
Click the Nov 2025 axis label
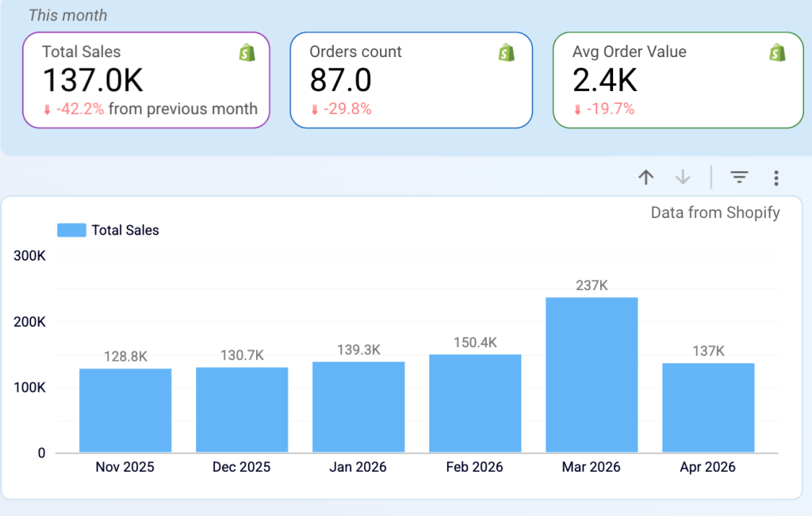(124, 467)
